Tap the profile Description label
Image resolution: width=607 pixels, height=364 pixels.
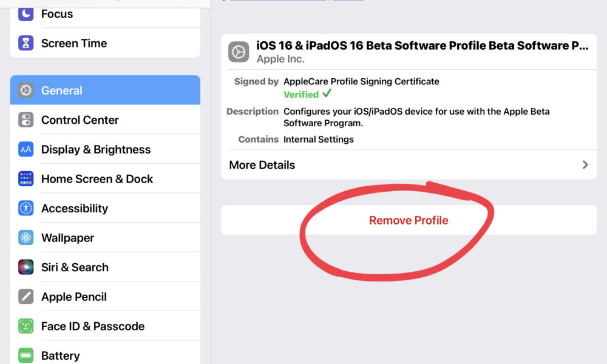[x=253, y=112]
